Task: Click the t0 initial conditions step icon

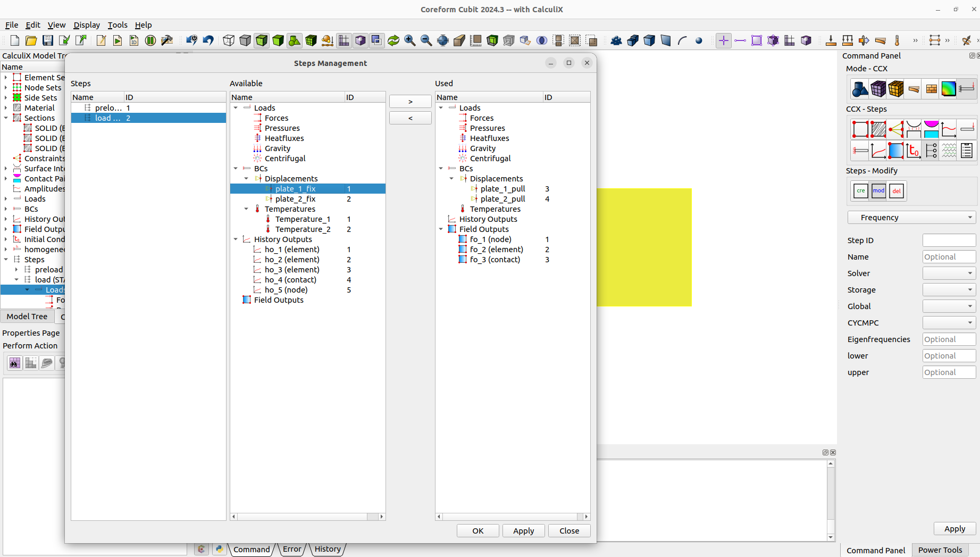Action: 913,151
